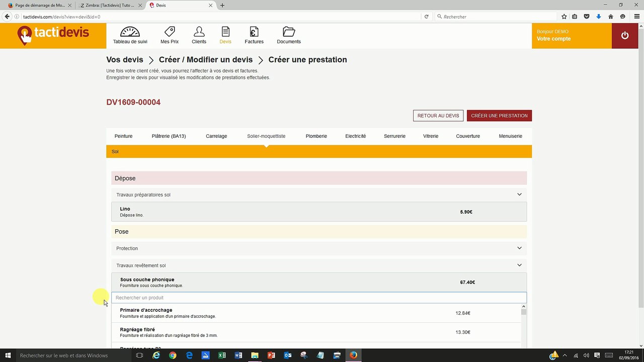Select the Plâtrerie (BA13) tab
This screenshot has height=362, width=644.
(x=169, y=136)
